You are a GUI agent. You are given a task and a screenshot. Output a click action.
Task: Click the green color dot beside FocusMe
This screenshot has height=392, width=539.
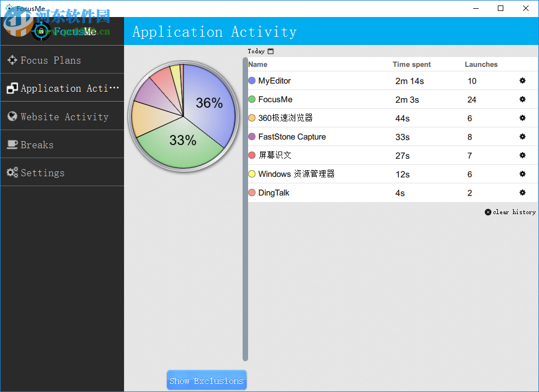252,99
